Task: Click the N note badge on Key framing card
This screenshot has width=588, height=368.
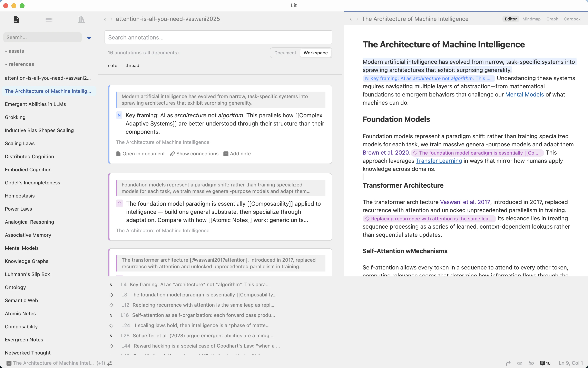Action: point(119,115)
